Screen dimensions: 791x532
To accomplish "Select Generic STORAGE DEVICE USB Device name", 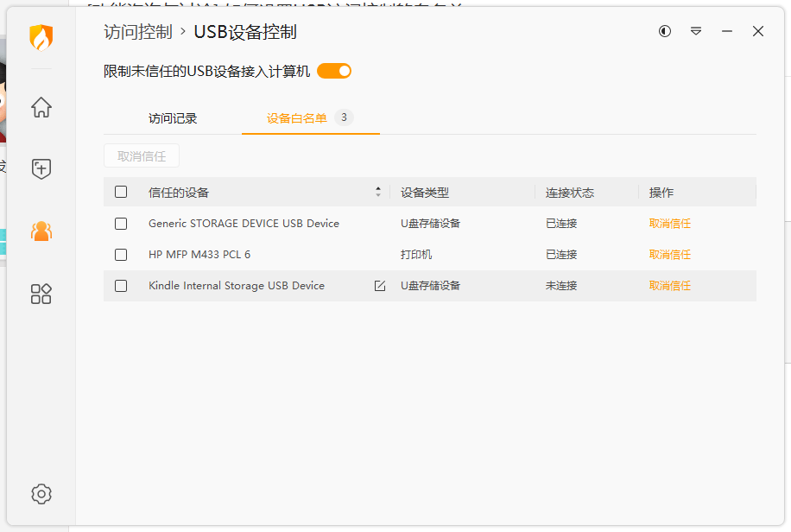I will [x=244, y=224].
